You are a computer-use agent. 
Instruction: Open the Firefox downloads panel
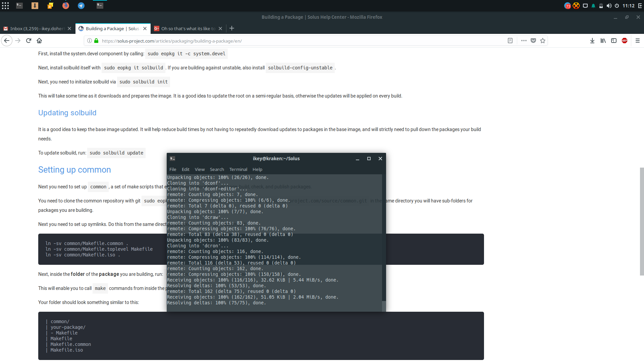click(x=592, y=41)
